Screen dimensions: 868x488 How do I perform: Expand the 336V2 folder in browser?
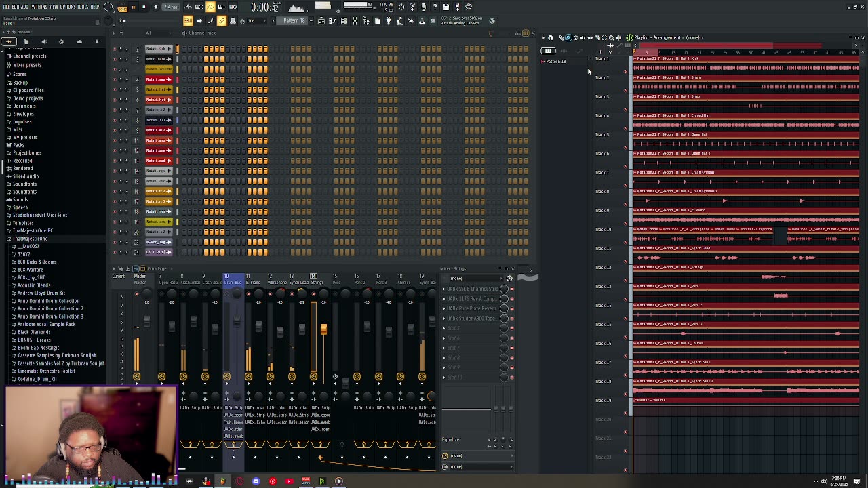pyautogui.click(x=23, y=254)
